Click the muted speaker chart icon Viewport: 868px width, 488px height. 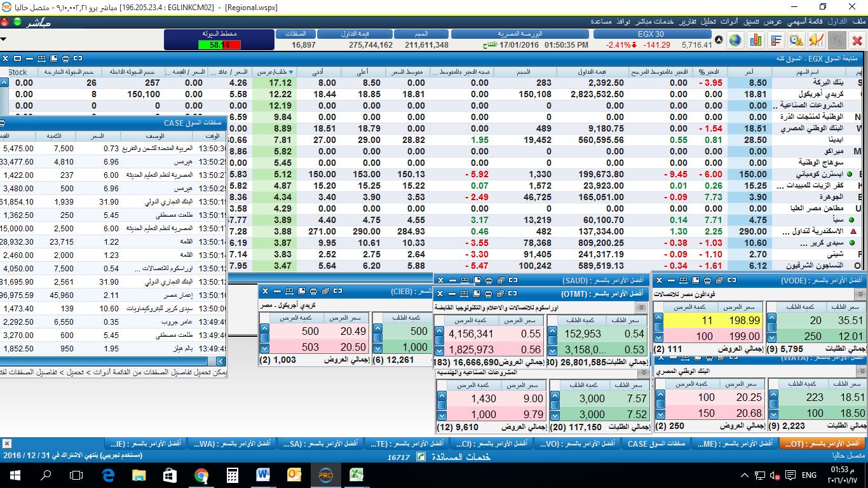coord(817,40)
